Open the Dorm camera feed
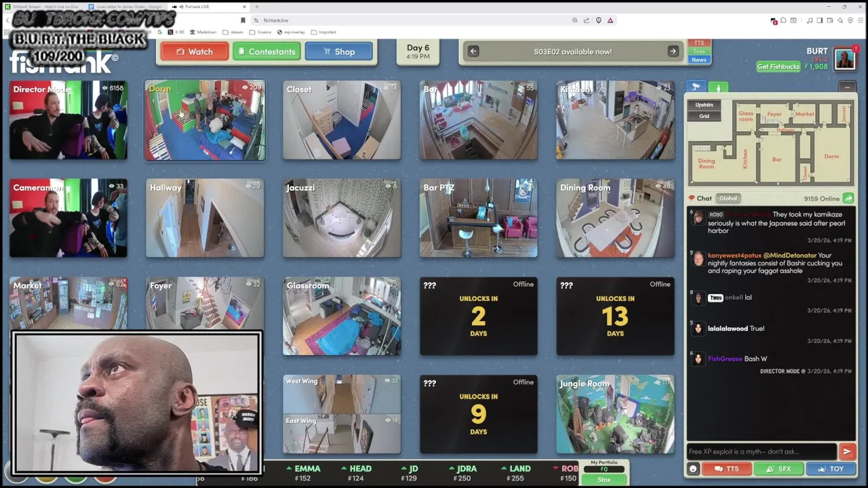The width and height of the screenshot is (868, 488). click(x=205, y=121)
